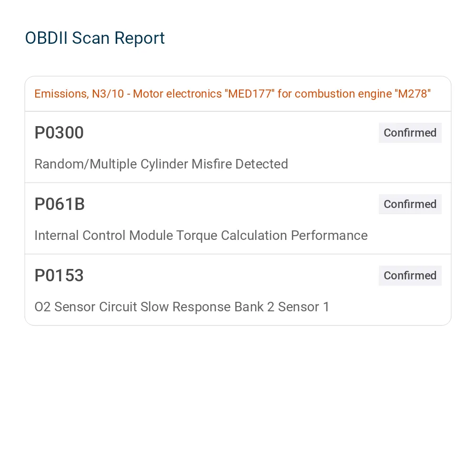This screenshot has height=476, width=476.
Task: Click blank space right of the P0153 code
Action: click(231, 275)
